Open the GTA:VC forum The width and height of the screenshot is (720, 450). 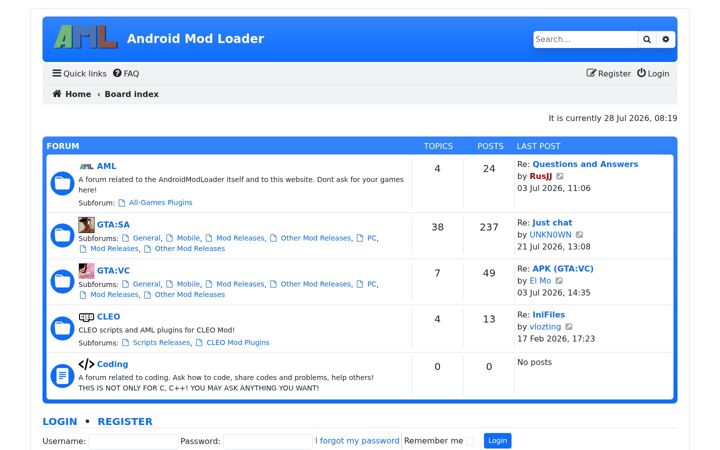tap(113, 270)
